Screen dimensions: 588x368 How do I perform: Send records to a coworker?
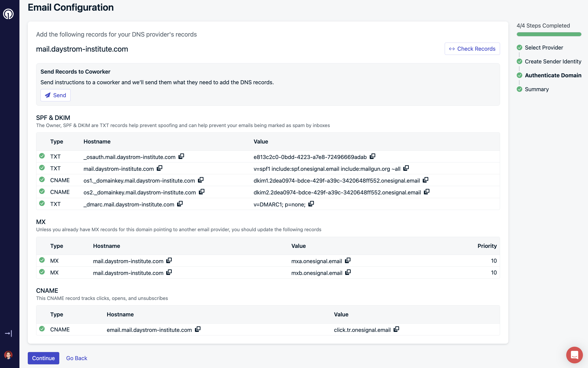click(x=56, y=95)
